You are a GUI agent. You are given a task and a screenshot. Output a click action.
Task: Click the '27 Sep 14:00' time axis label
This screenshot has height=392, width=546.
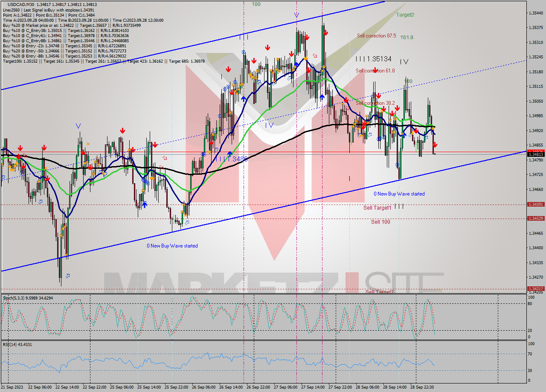pos(313,387)
